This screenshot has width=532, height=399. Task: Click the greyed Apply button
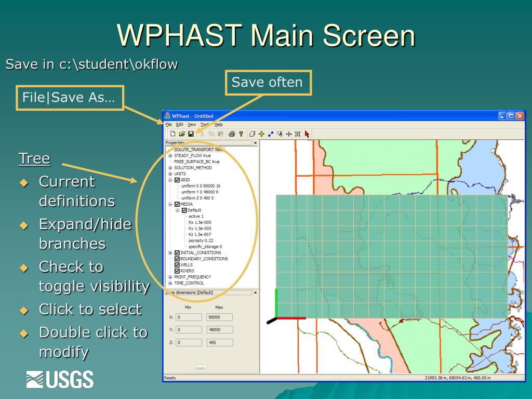(x=201, y=368)
